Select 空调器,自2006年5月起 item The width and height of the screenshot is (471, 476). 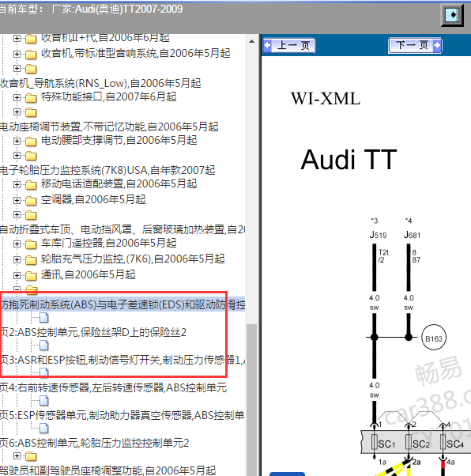pyautogui.click(x=93, y=200)
